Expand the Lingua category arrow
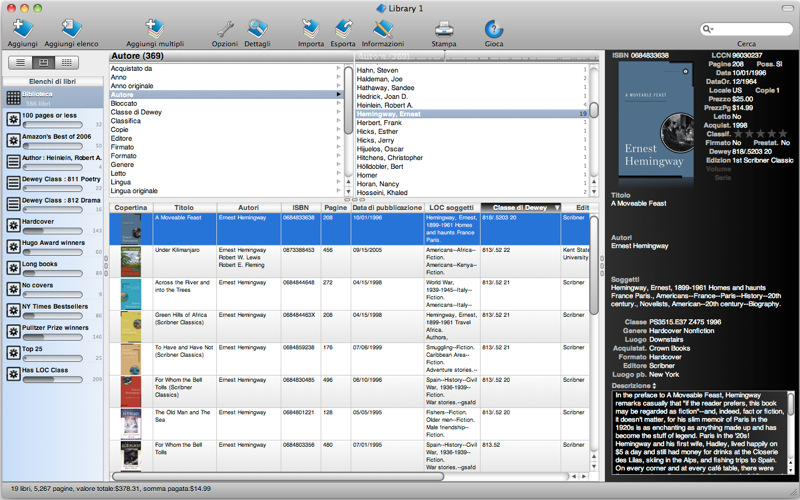The width and height of the screenshot is (800, 500). (x=338, y=182)
